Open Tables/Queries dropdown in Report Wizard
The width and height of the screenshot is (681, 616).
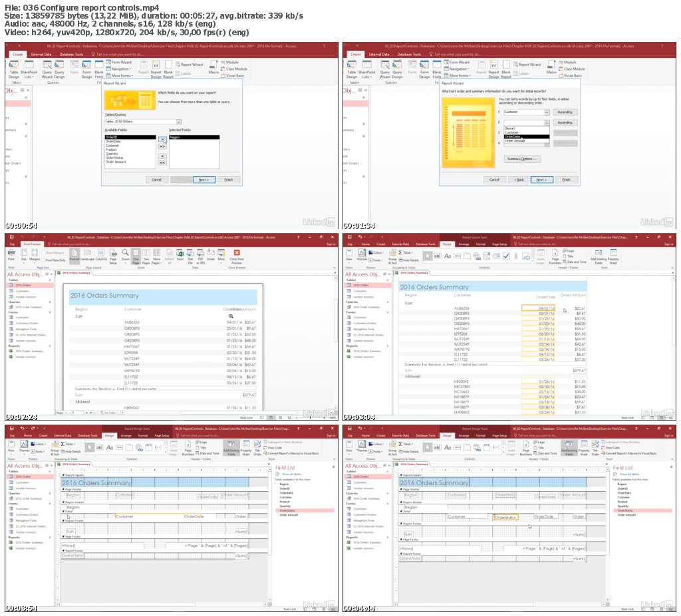pyautogui.click(x=178, y=122)
